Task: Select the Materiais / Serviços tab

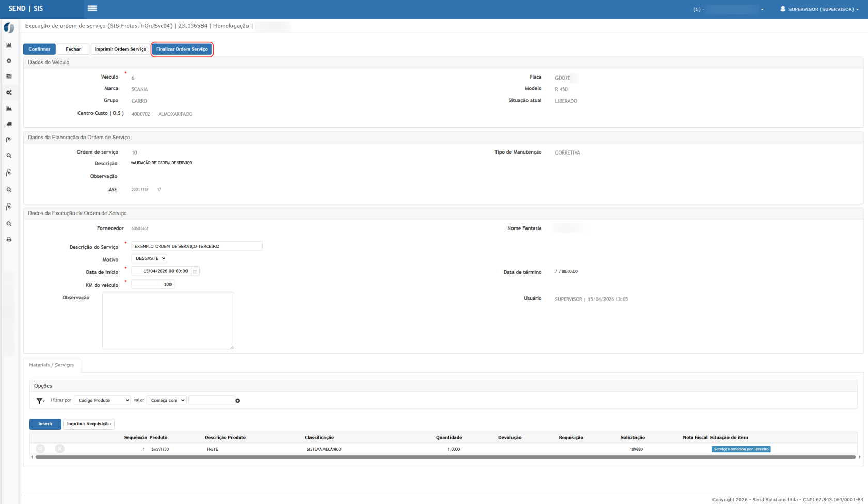Action: pyautogui.click(x=52, y=365)
